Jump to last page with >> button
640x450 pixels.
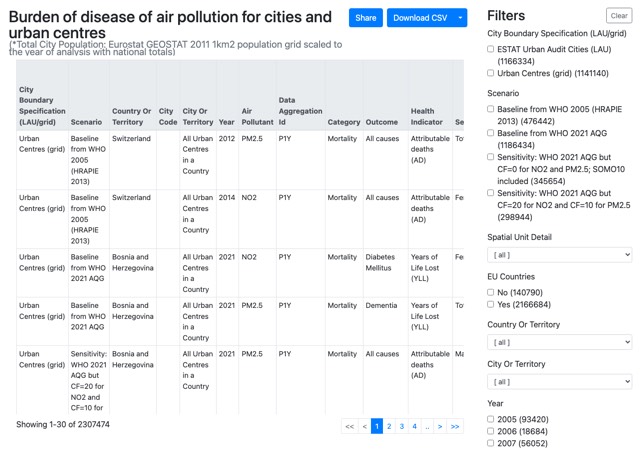click(455, 426)
